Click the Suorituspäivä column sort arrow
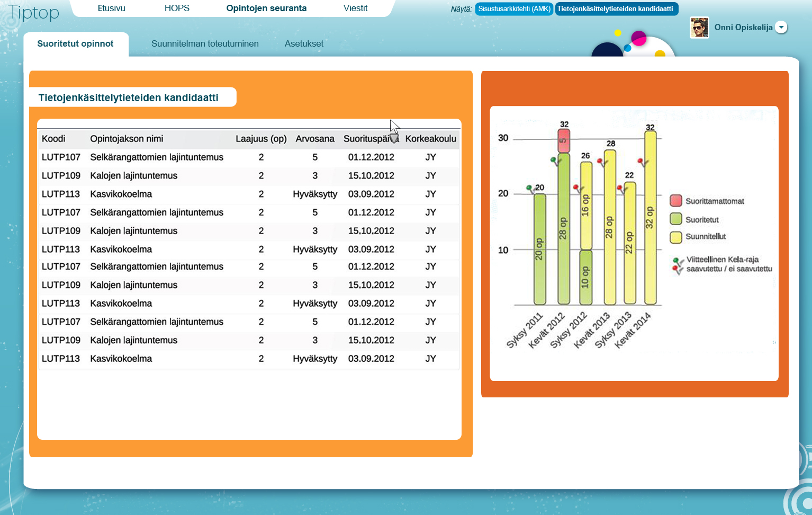Screen dimensions: 812x515 click(393, 138)
